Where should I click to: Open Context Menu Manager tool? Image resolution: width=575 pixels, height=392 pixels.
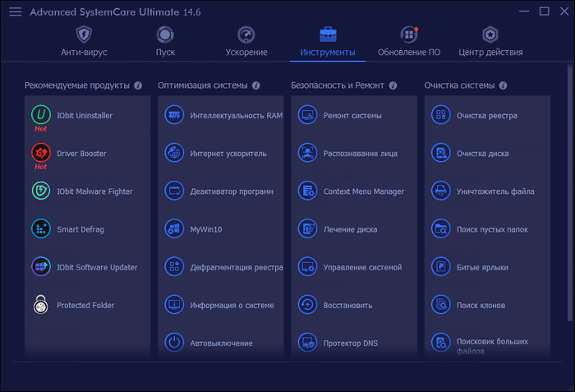click(363, 191)
